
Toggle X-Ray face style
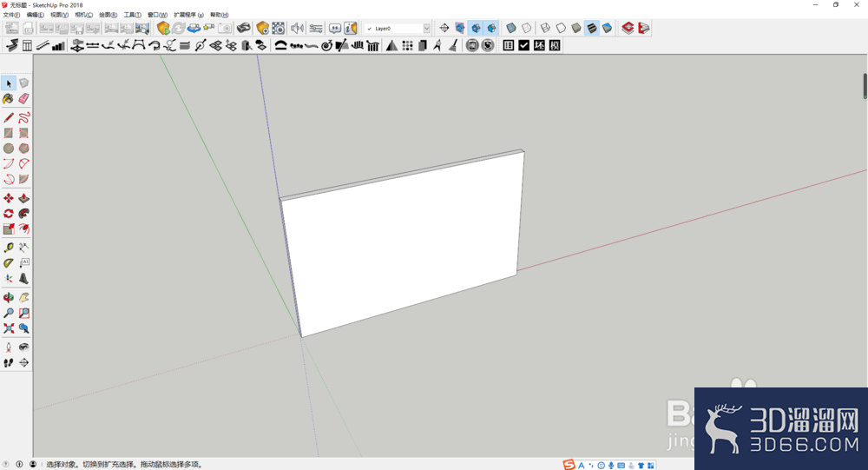[x=511, y=28]
